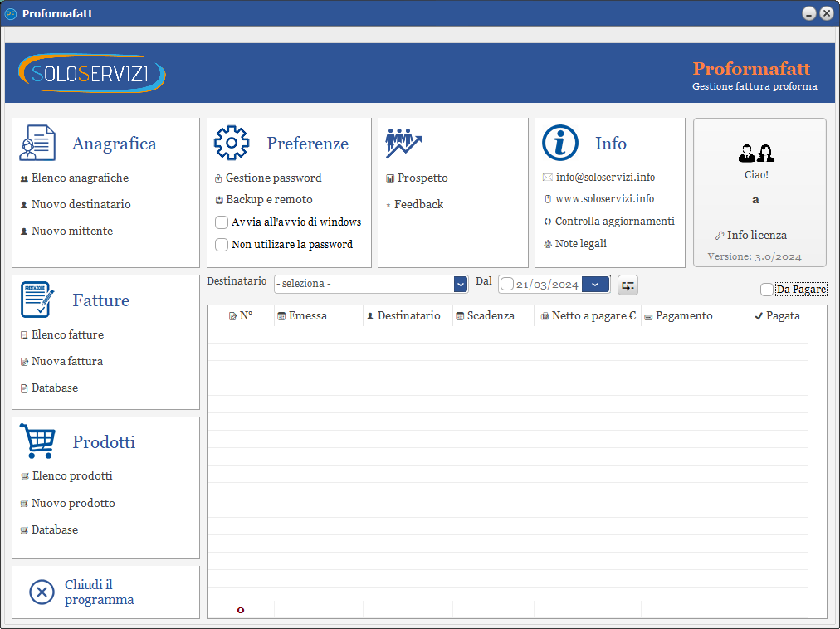The width and height of the screenshot is (840, 629).
Task: Click the Fatture invoice icon
Action: 37,300
